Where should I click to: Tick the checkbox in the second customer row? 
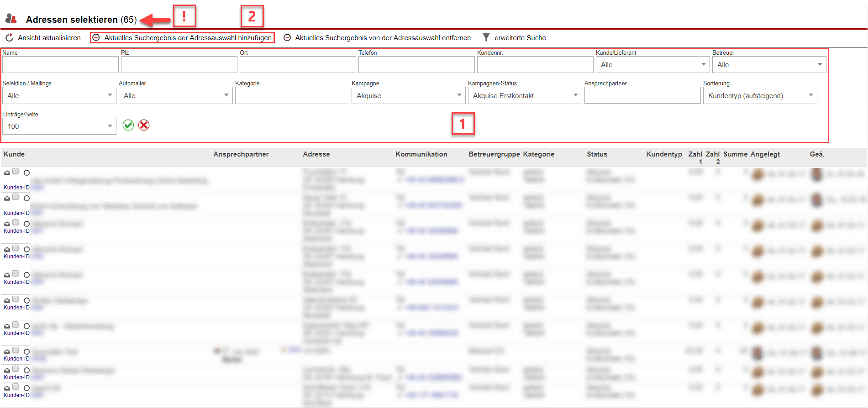[16, 197]
